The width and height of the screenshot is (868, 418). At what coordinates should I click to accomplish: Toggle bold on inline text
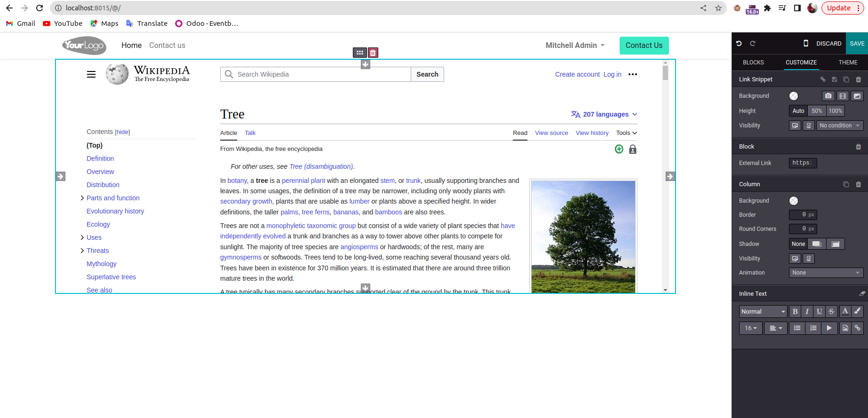(x=795, y=311)
